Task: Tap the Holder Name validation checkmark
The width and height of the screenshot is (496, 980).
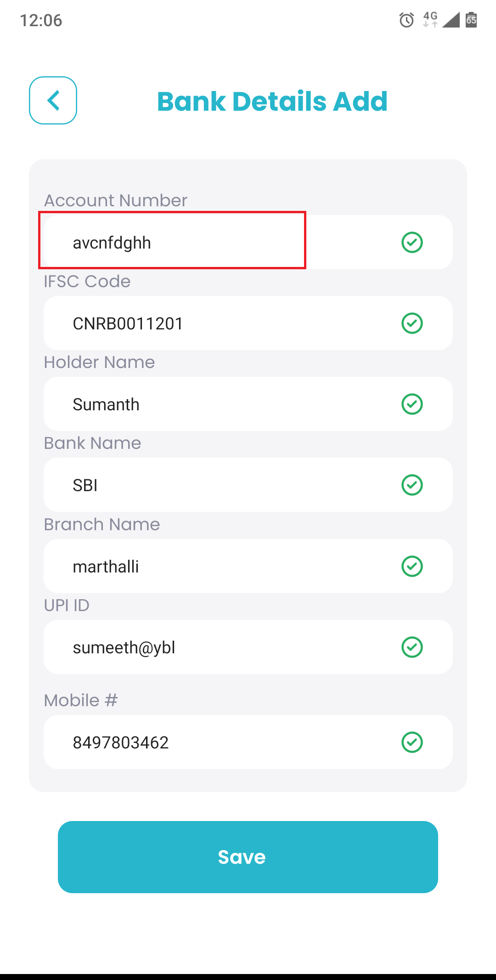Action: pos(412,404)
